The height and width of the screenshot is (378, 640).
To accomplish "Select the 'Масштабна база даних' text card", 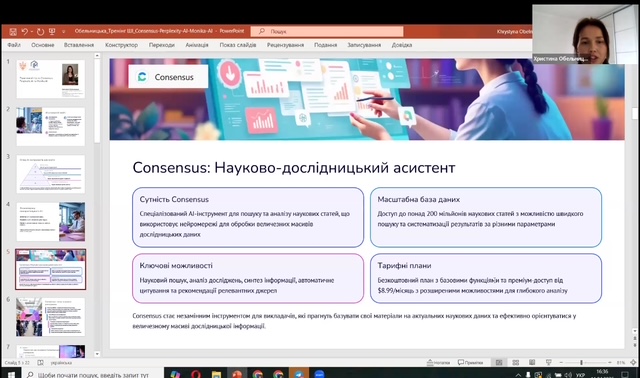I will click(486, 217).
